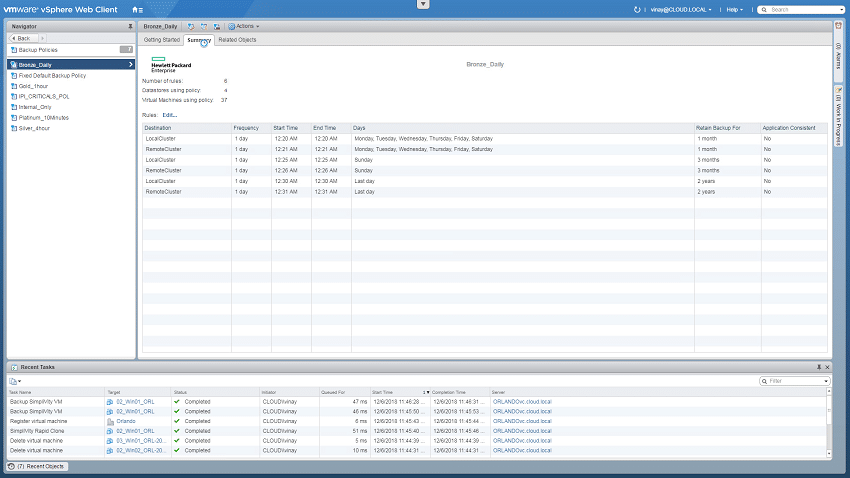Open the vinay@CLOUD.LOCAL user menu

[681, 10]
